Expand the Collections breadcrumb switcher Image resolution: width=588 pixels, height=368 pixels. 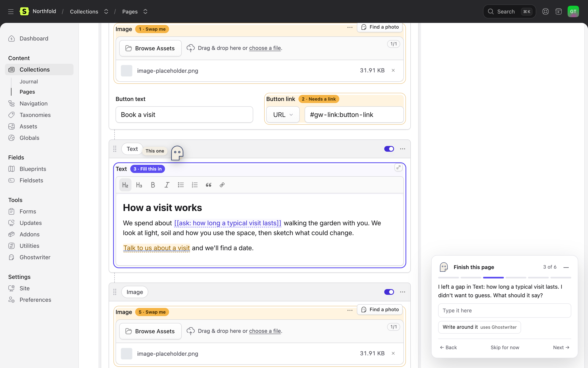(x=106, y=11)
